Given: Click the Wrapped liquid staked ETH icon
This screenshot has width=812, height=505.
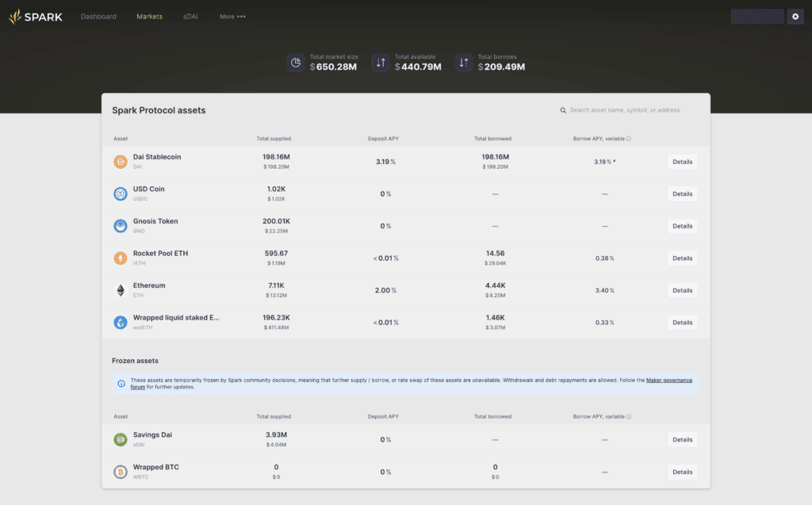Looking at the screenshot, I should pyautogui.click(x=121, y=322).
